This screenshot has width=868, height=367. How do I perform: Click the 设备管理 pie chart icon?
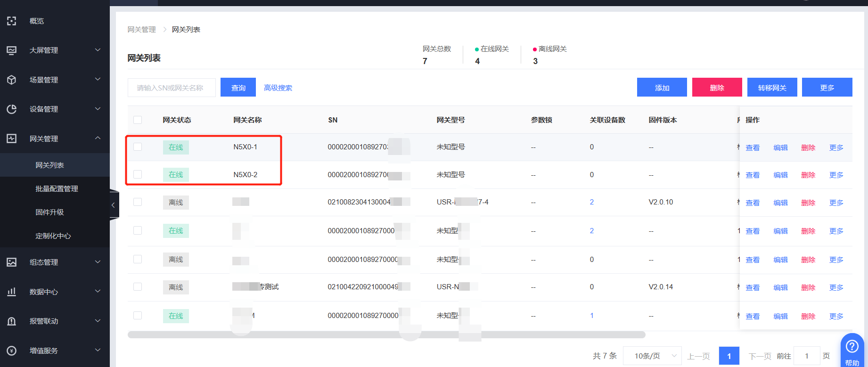tap(12, 109)
